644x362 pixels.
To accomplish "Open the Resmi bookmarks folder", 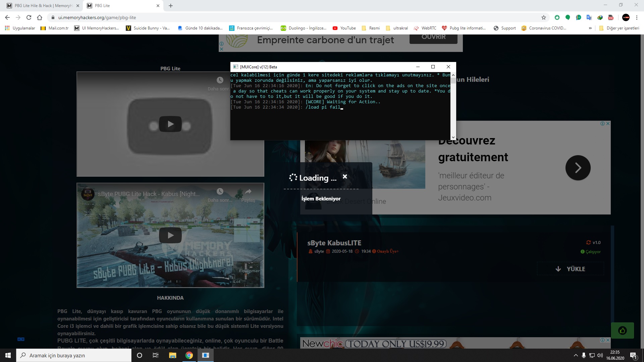I will pos(371,28).
